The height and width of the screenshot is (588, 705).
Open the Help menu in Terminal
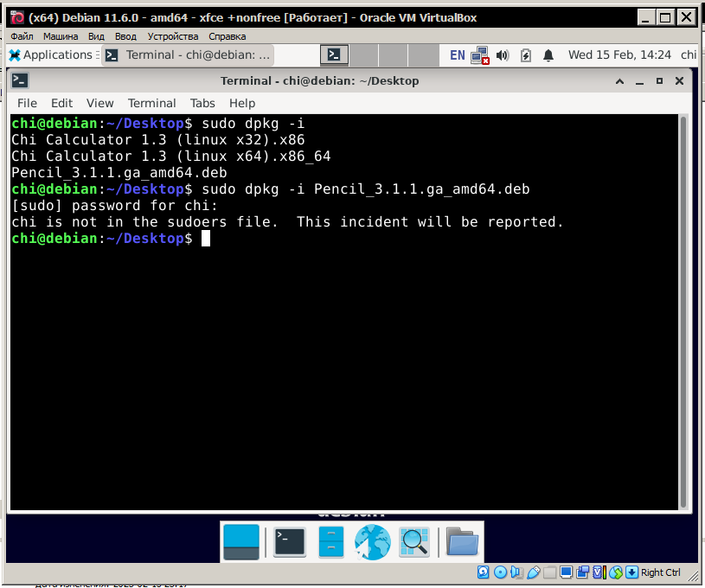click(x=242, y=104)
